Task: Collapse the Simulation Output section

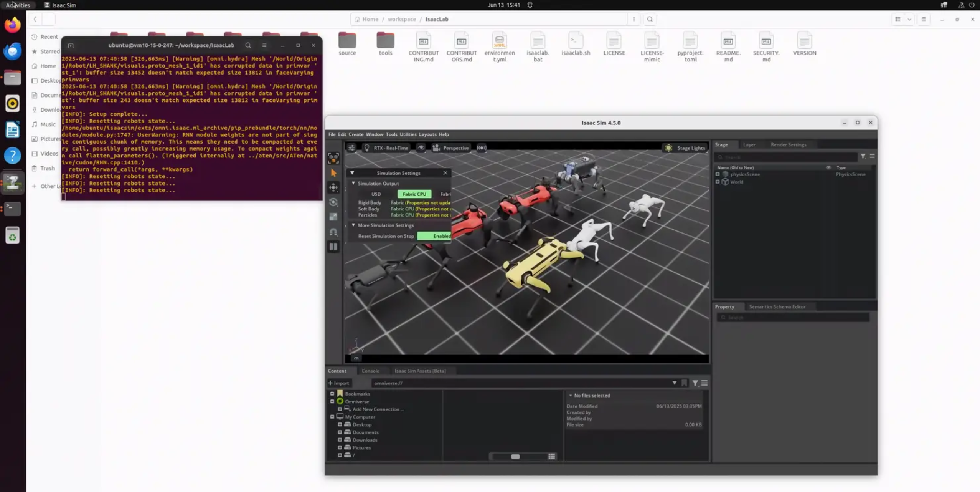Action: [353, 183]
